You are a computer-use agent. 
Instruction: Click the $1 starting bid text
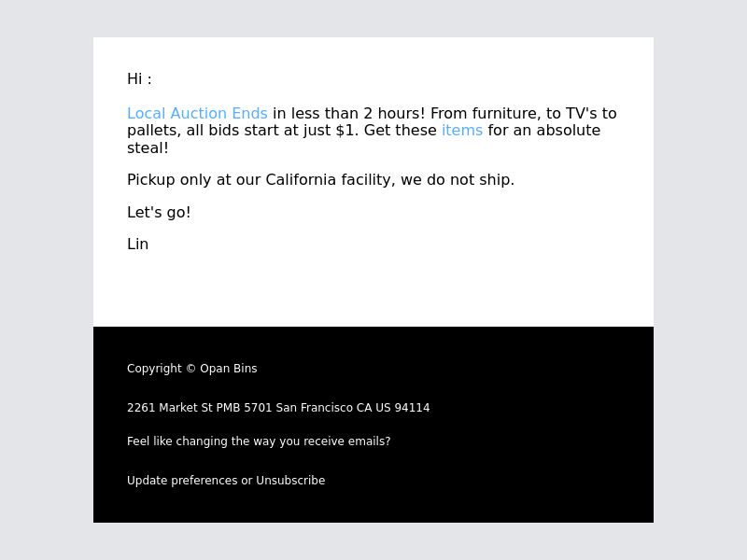(345, 130)
